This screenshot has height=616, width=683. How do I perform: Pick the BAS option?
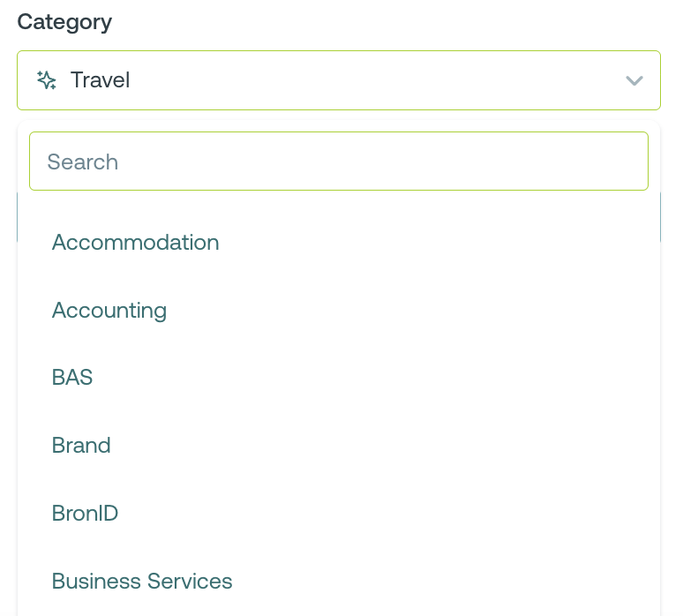click(72, 378)
